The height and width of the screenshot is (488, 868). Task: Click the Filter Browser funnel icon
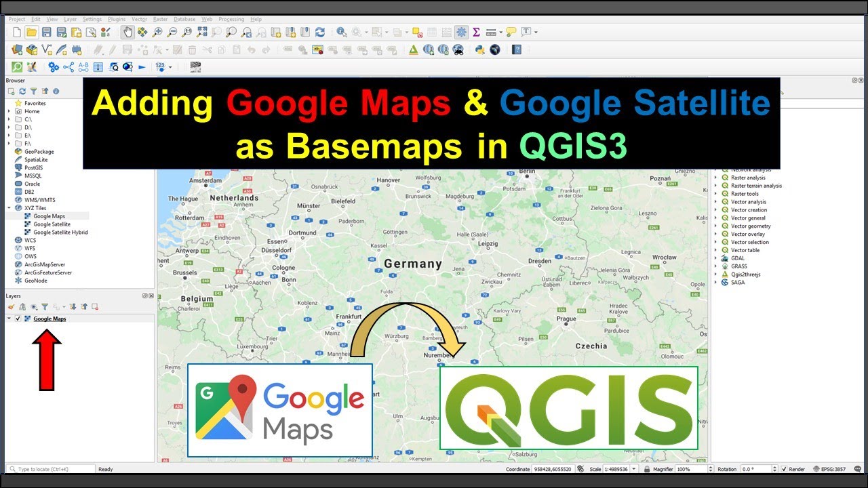33,91
